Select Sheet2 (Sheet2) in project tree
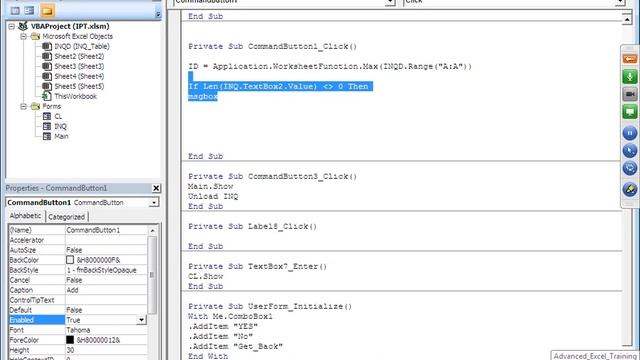The image size is (640, 360). coord(79,56)
